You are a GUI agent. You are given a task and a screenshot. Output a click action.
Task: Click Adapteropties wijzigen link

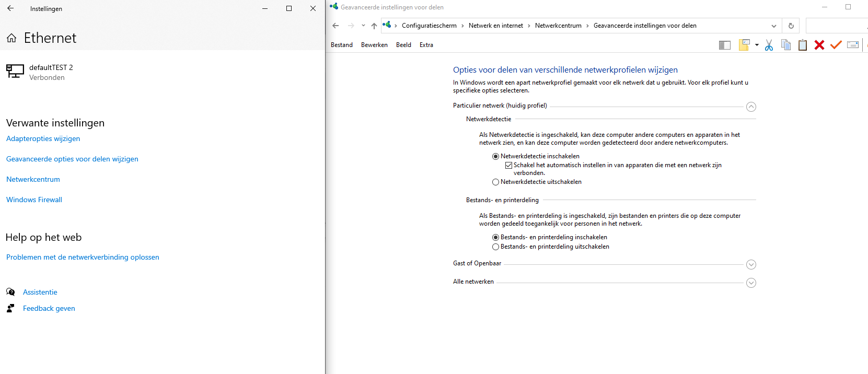(x=43, y=138)
